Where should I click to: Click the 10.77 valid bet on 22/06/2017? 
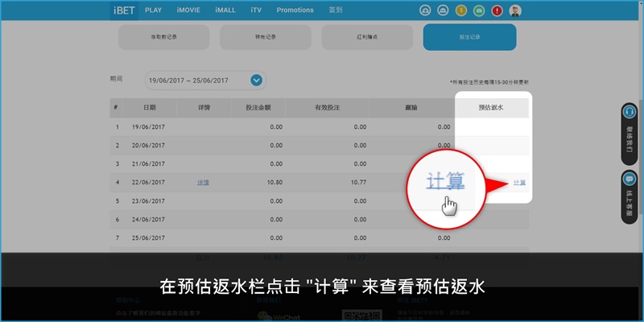coord(359,183)
